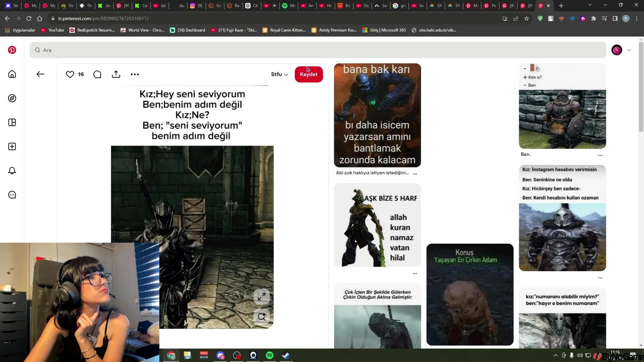Go back using the pin back arrow
Image resolution: width=644 pixels, height=362 pixels.
tap(40, 74)
